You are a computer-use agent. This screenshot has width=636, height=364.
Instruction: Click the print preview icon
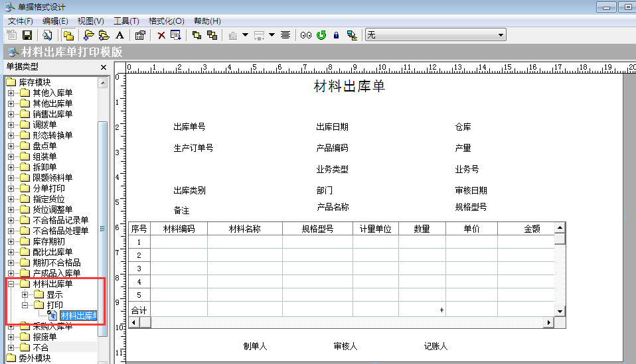(x=47, y=34)
